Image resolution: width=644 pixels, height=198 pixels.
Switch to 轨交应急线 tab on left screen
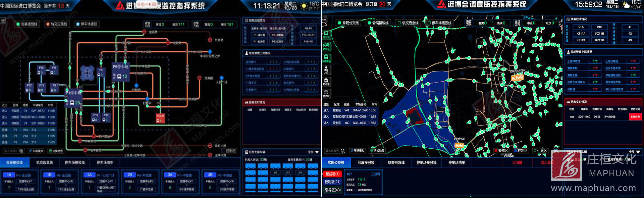point(45,162)
